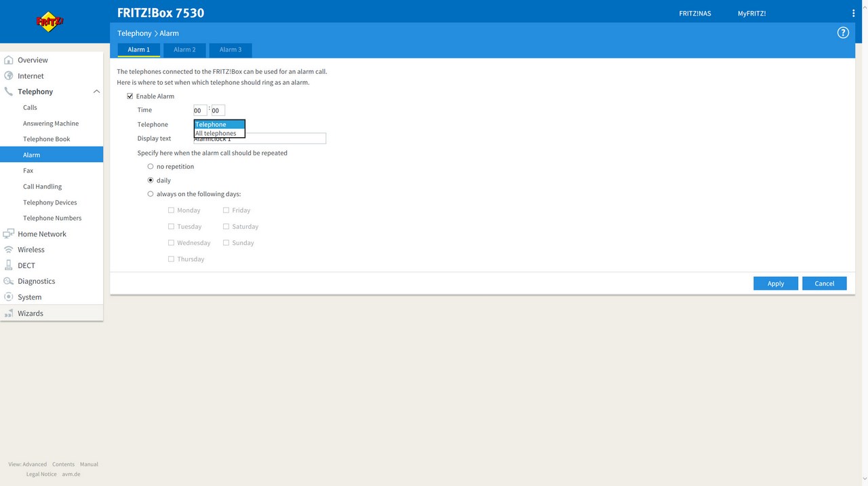This screenshot has height=486, width=868.
Task: Check the Friday checkbox
Action: tap(226, 210)
